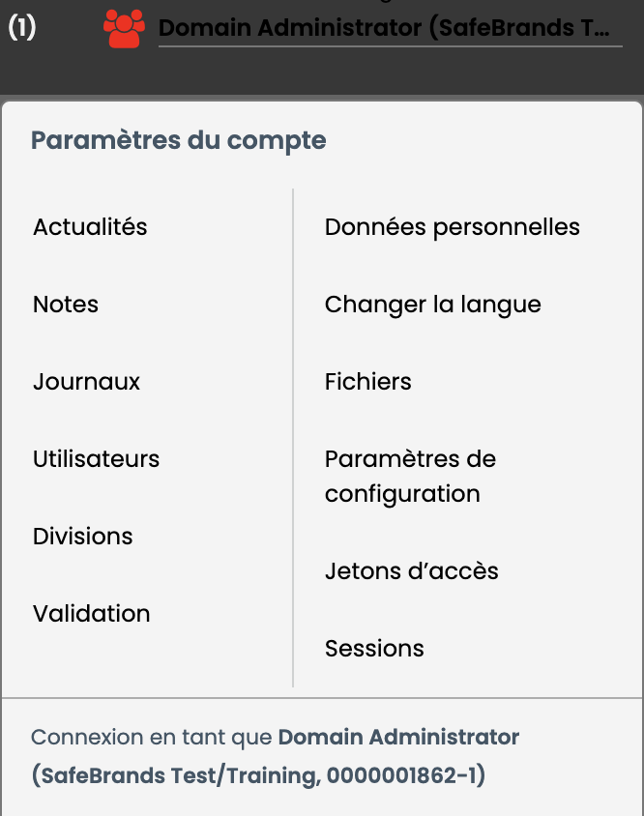Viewport: 644px width, 816px height.
Task: Click the red users group icon
Action: (x=124, y=29)
